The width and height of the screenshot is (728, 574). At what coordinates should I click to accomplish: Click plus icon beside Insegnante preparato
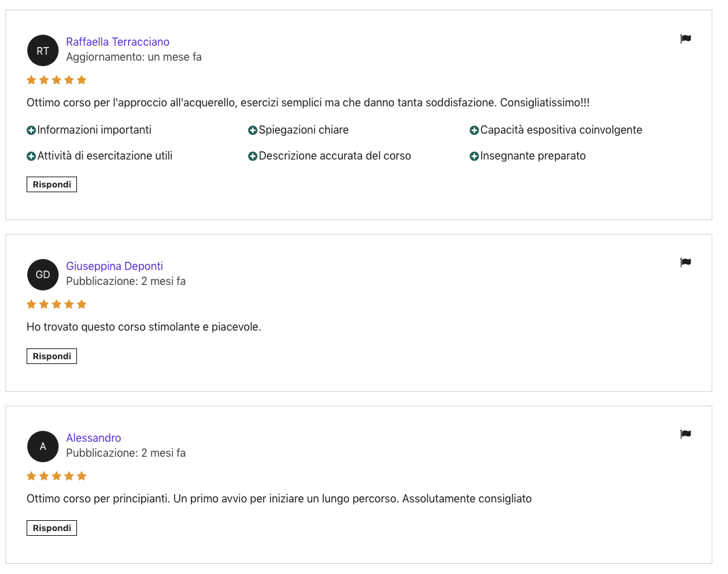[474, 157]
